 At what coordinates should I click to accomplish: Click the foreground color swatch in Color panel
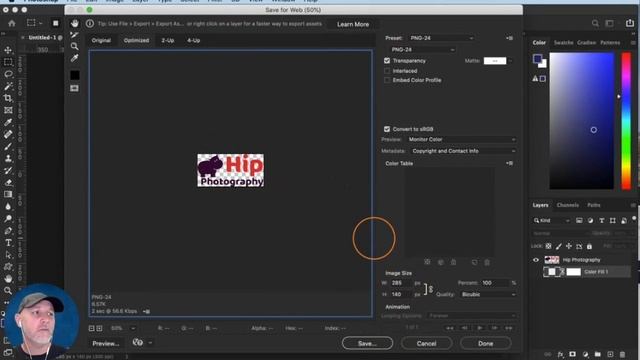pyautogui.click(x=538, y=59)
